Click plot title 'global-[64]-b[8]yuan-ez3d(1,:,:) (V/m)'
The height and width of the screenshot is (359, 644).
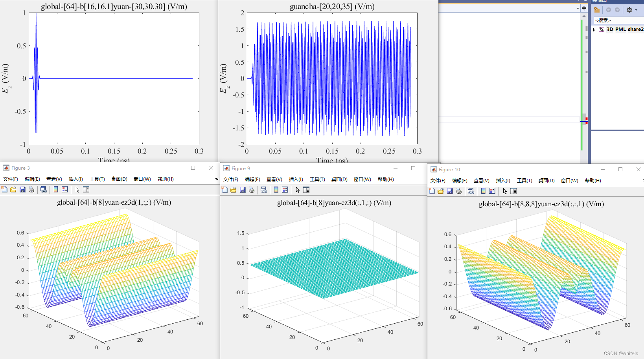pos(114,203)
